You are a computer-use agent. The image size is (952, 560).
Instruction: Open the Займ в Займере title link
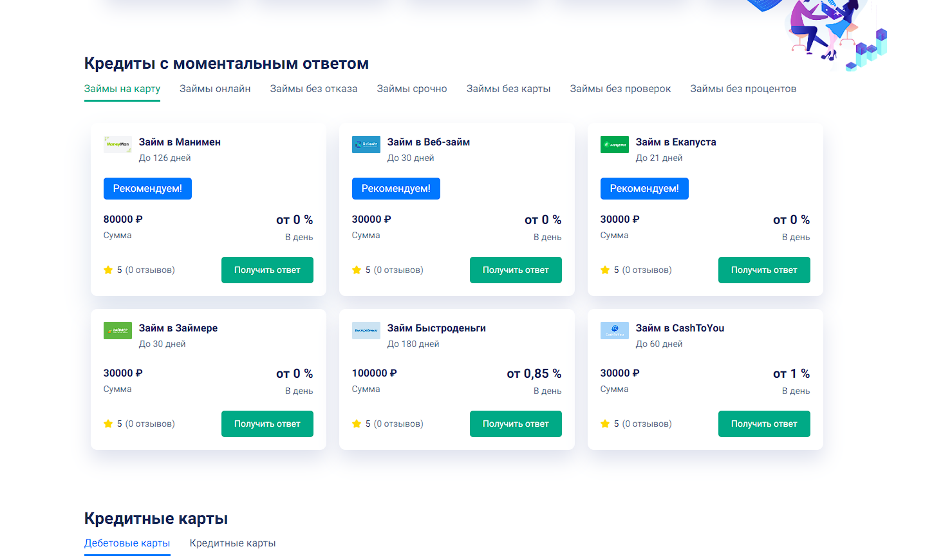(x=178, y=328)
